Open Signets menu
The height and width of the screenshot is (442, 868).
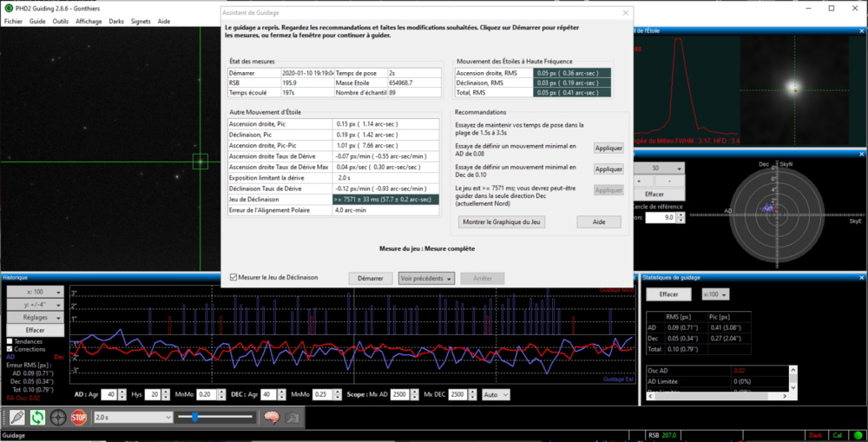[141, 22]
